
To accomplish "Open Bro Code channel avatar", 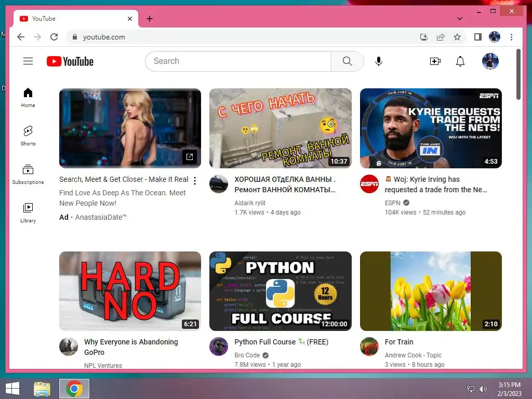I will pyautogui.click(x=219, y=347).
